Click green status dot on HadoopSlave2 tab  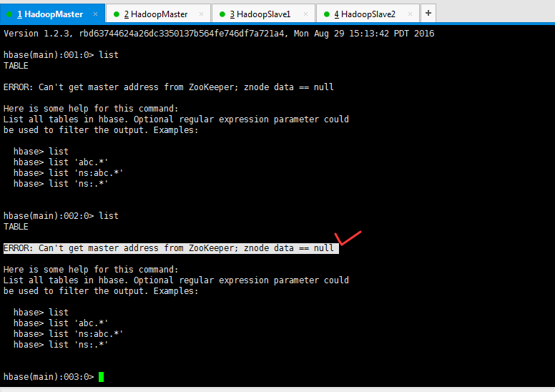point(327,14)
